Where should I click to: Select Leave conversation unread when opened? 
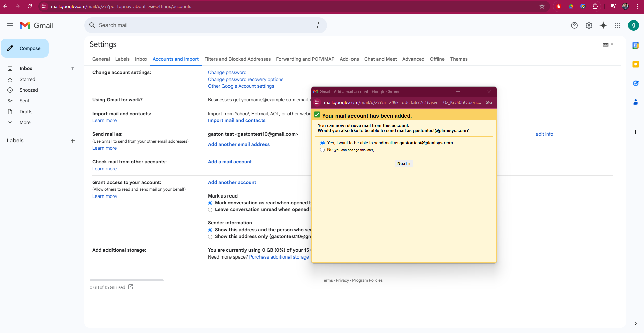pyautogui.click(x=210, y=210)
